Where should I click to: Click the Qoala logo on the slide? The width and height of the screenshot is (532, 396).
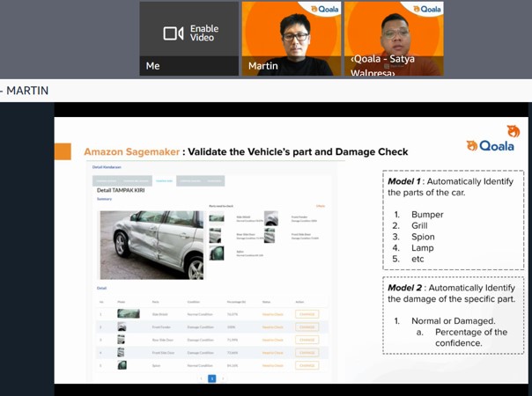tap(490, 145)
